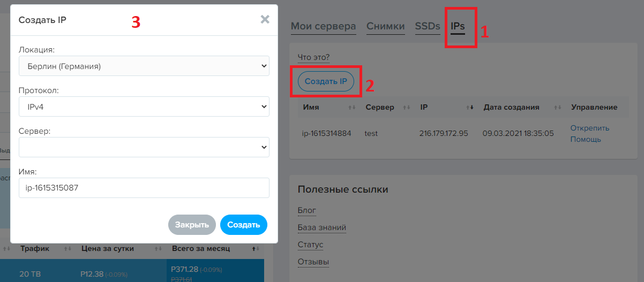Sort table by Сервер column arrows

coord(406,108)
